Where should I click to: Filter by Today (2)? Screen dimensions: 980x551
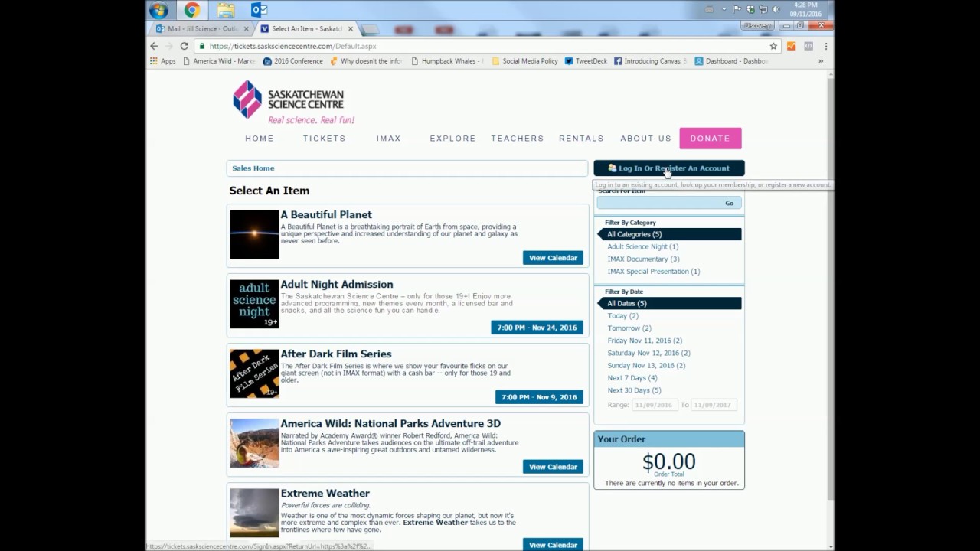click(623, 315)
